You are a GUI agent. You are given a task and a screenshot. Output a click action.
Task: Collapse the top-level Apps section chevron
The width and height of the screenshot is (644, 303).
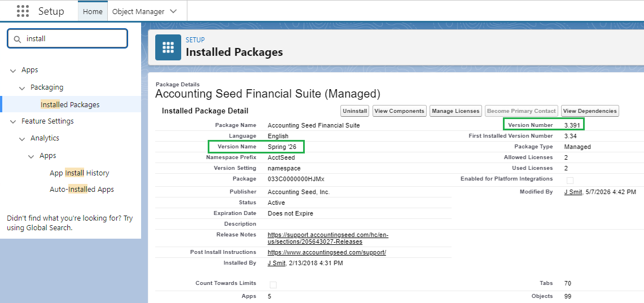pos(12,71)
